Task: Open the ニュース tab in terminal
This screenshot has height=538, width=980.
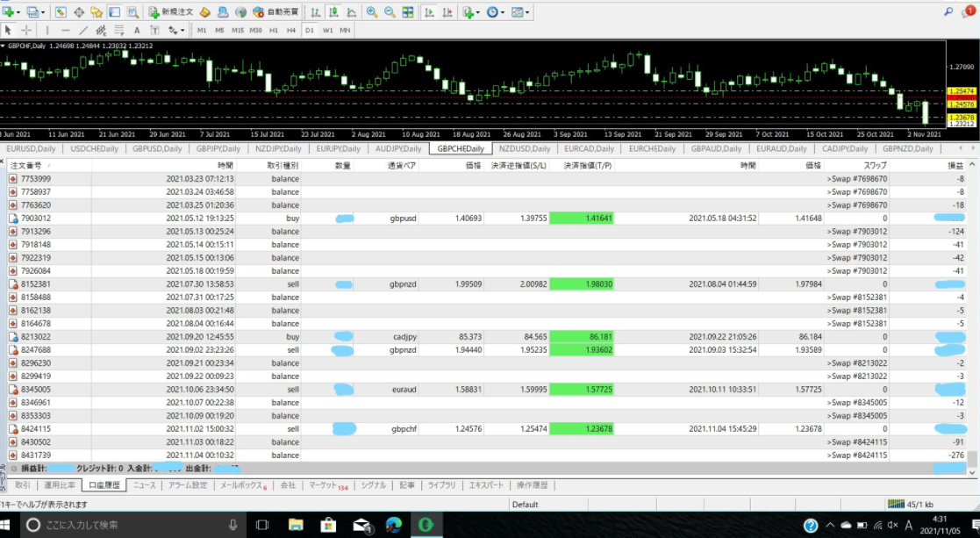Action: [144, 484]
